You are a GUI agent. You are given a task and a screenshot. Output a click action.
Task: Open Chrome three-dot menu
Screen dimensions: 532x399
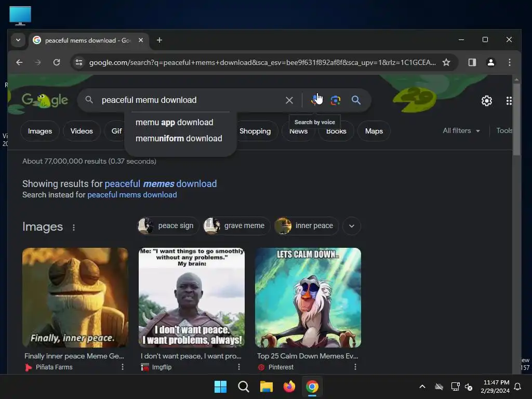(x=509, y=62)
